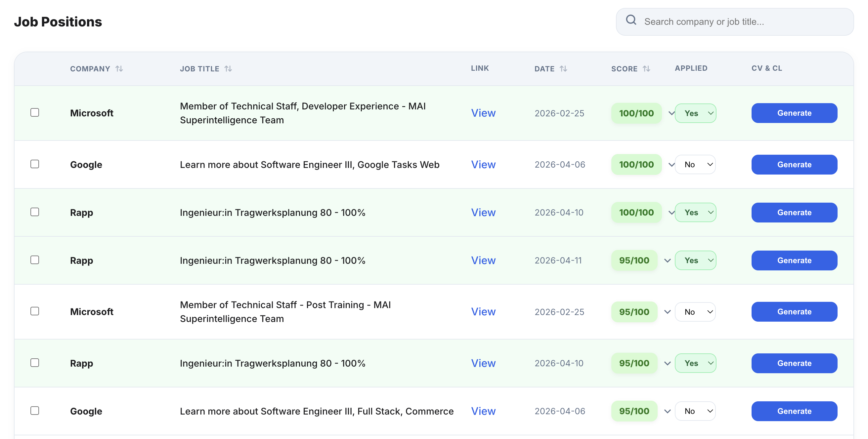Select the Google Tasks Web row checkbox
Screen dimensions: 868x439
[35, 164]
